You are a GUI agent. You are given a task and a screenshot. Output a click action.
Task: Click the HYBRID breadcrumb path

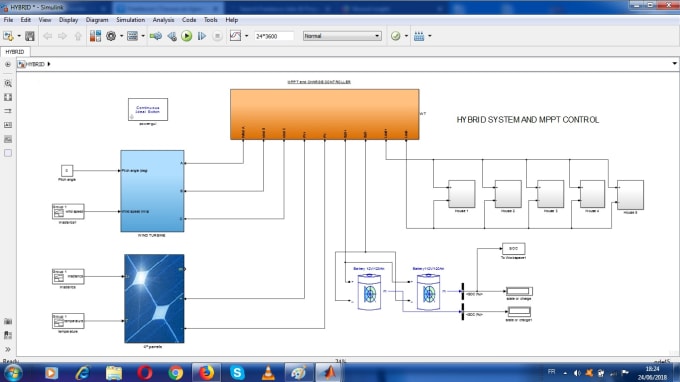(36, 64)
